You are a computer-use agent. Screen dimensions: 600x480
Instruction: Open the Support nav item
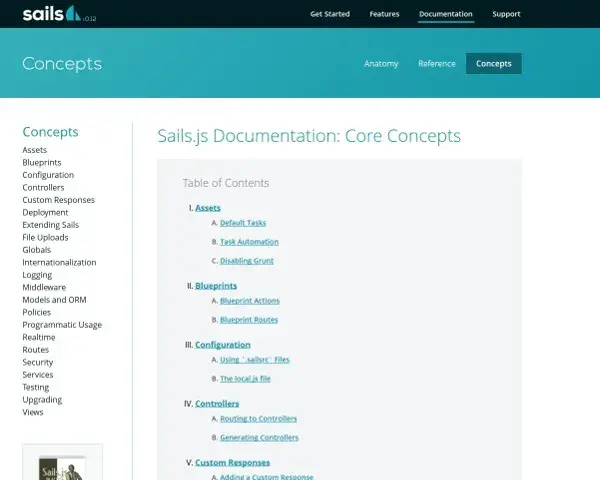point(506,14)
